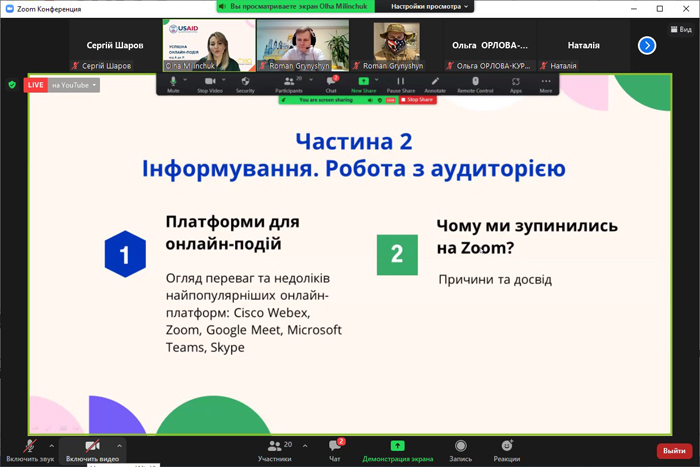Expand arrow beside Участники count
The height and width of the screenshot is (467, 700).
[305, 446]
